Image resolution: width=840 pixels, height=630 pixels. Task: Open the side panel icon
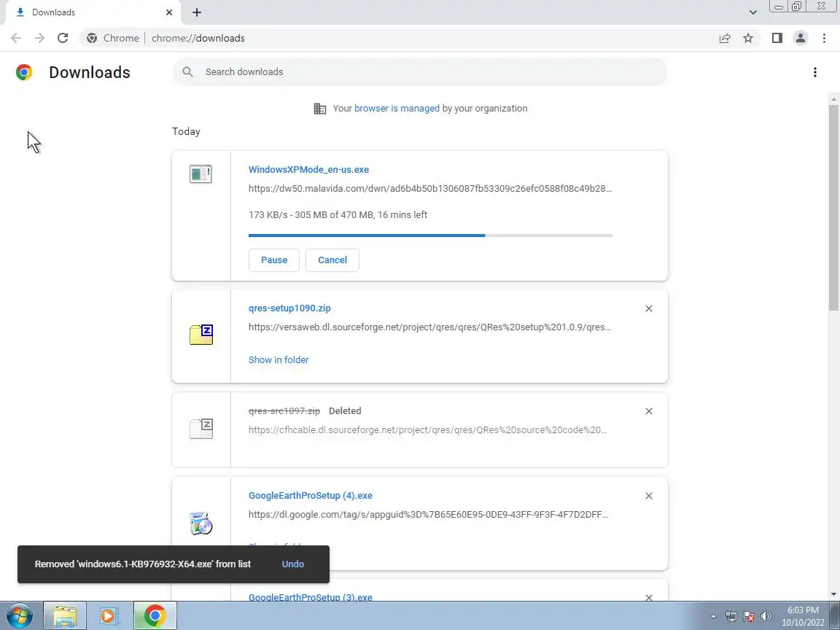coord(777,38)
